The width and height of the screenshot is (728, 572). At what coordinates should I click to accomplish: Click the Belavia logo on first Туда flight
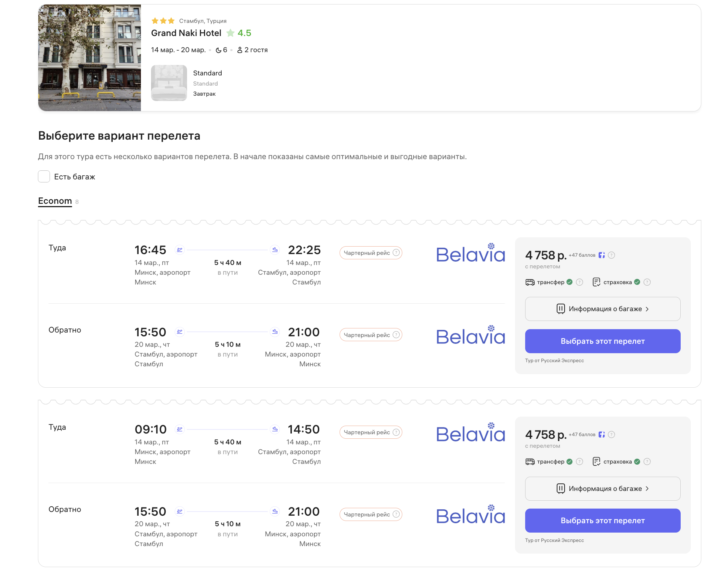pyautogui.click(x=470, y=253)
